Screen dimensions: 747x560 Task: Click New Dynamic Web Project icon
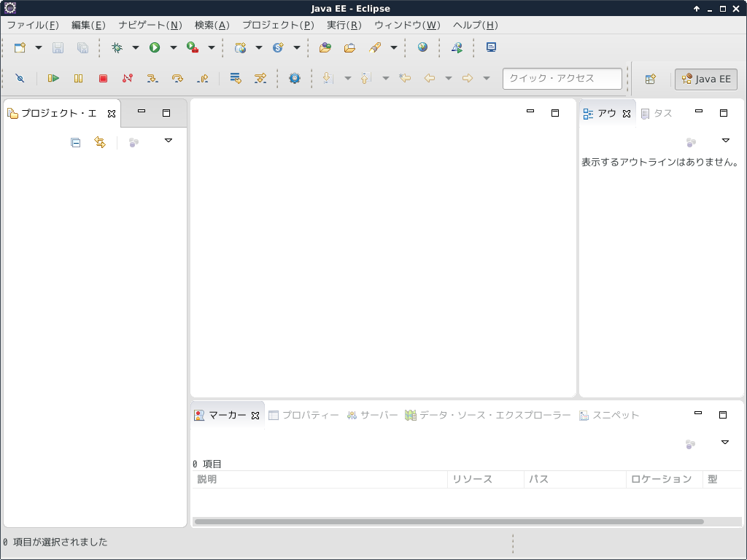point(240,47)
